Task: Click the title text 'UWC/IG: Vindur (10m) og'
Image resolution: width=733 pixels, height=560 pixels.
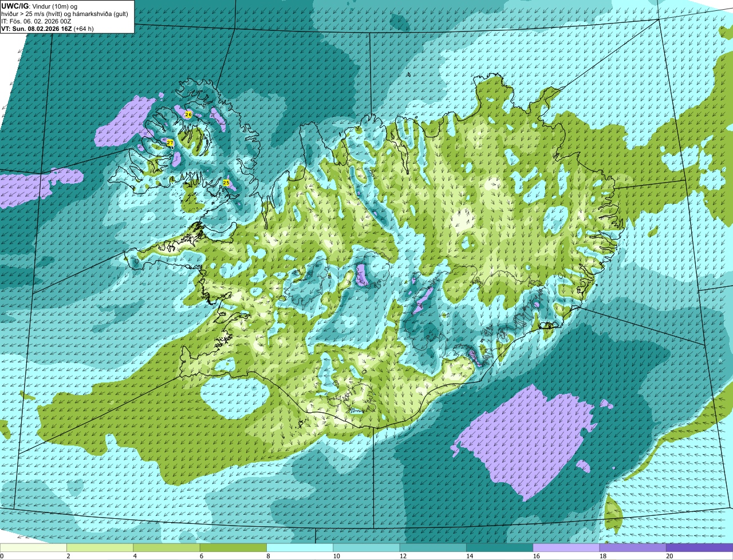Action: 40,6
